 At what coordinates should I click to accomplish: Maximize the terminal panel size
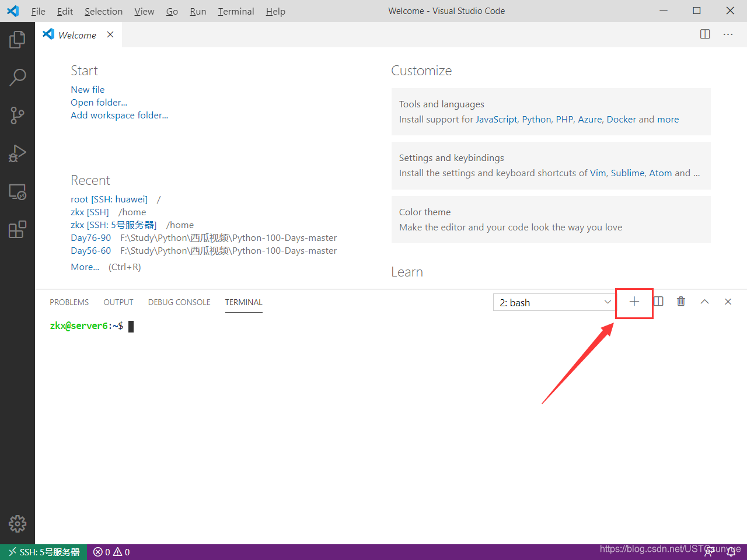point(704,302)
